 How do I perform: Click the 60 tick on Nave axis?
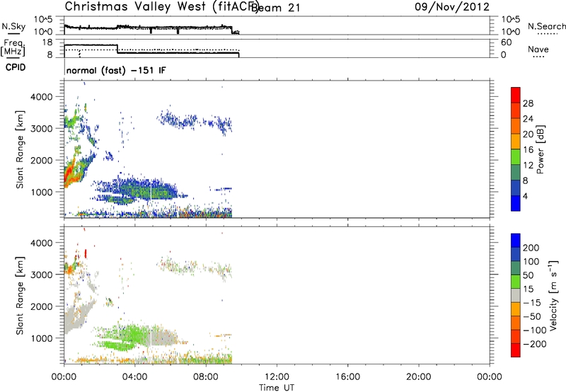(506, 42)
